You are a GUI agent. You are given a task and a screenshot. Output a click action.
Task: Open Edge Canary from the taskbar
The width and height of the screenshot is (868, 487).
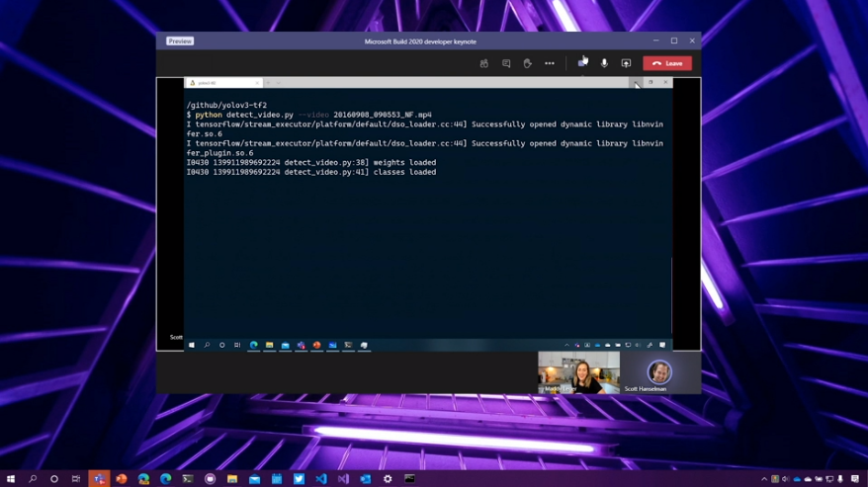[143, 479]
